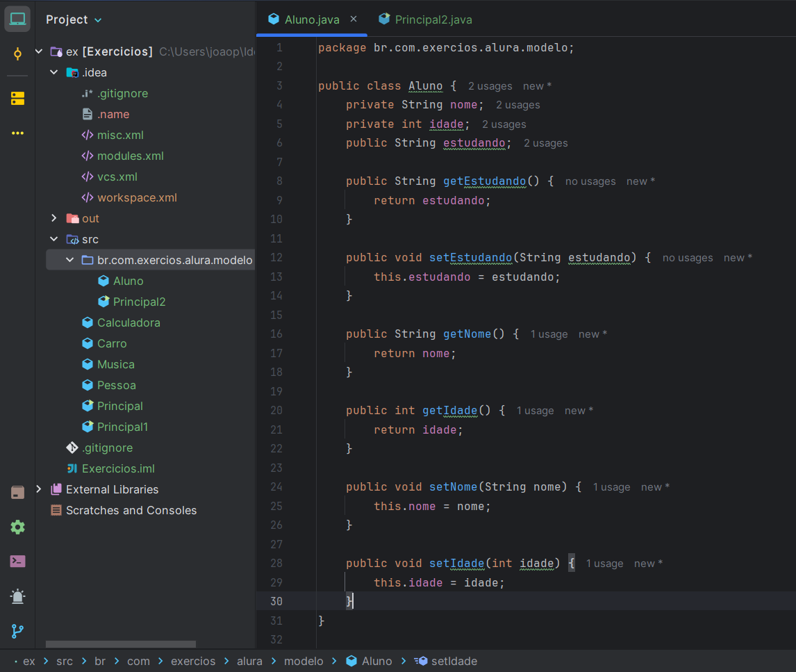Click the setEstudando method name
This screenshot has width=796, height=672.
click(x=471, y=258)
